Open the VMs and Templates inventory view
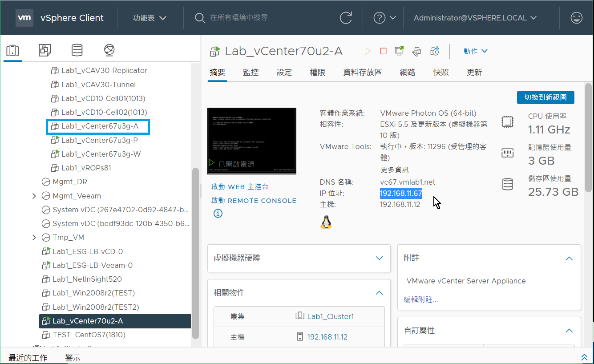 pos(44,50)
